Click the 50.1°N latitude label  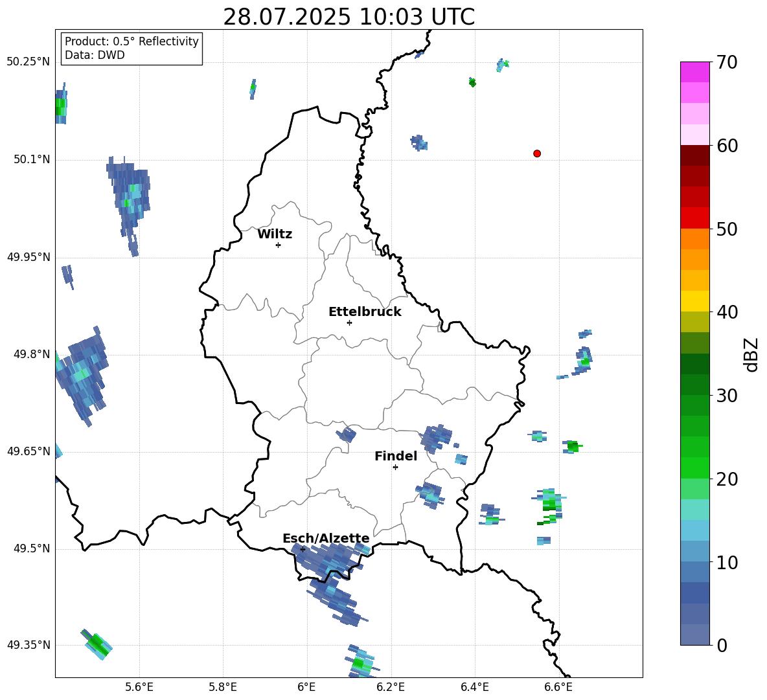[31, 160]
